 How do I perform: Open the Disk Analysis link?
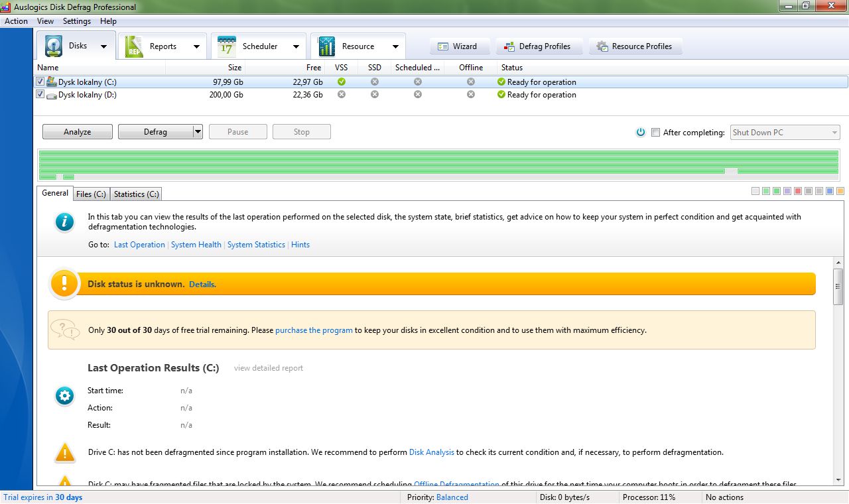tap(432, 452)
